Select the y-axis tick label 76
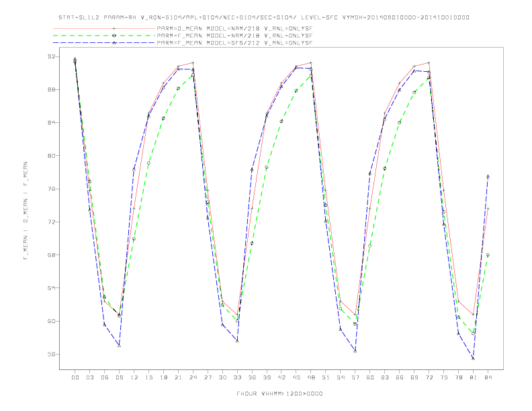Viewport: 532px width, 411px height. (51, 189)
